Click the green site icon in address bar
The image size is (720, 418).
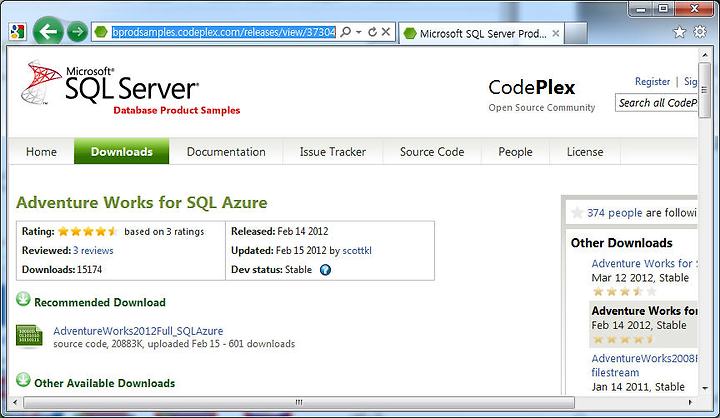(x=101, y=32)
